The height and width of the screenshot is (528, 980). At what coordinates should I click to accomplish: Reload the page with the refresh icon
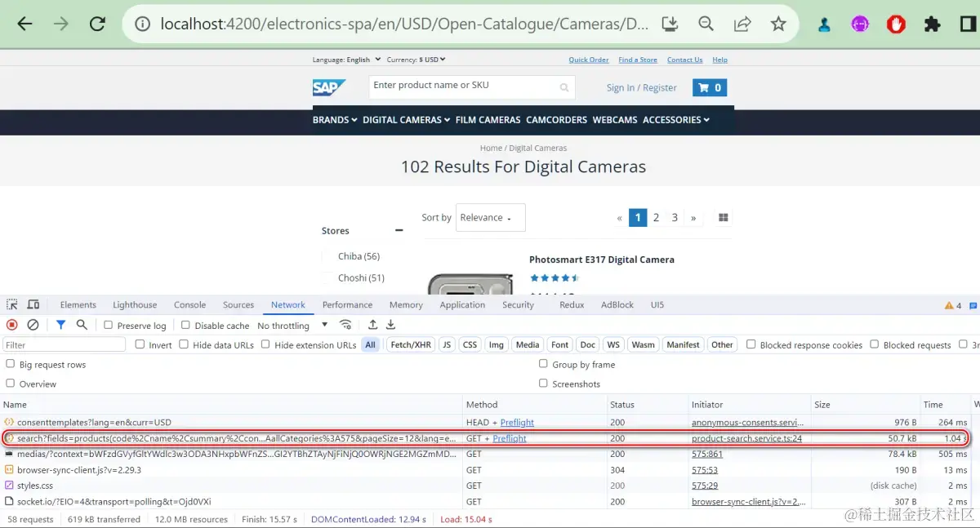click(97, 24)
